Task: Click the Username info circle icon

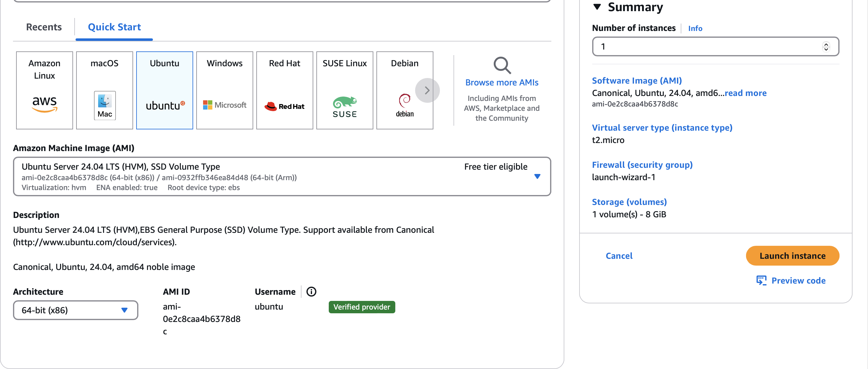Action: pos(311,292)
